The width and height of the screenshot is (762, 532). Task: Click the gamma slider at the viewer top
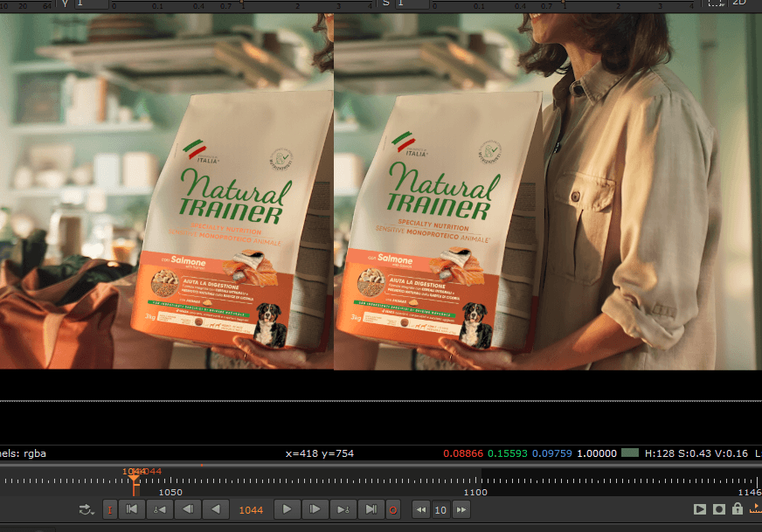coord(242,4)
